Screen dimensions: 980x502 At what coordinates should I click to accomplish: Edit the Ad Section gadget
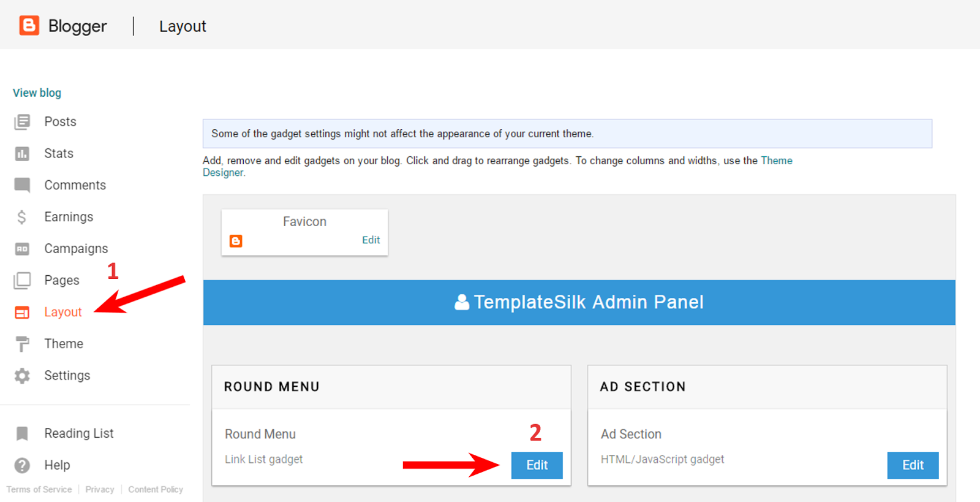pos(913,465)
